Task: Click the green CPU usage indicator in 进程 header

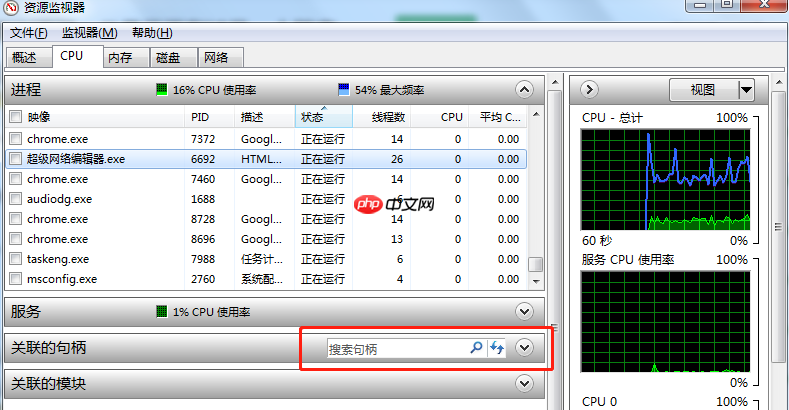Action: click(x=162, y=90)
